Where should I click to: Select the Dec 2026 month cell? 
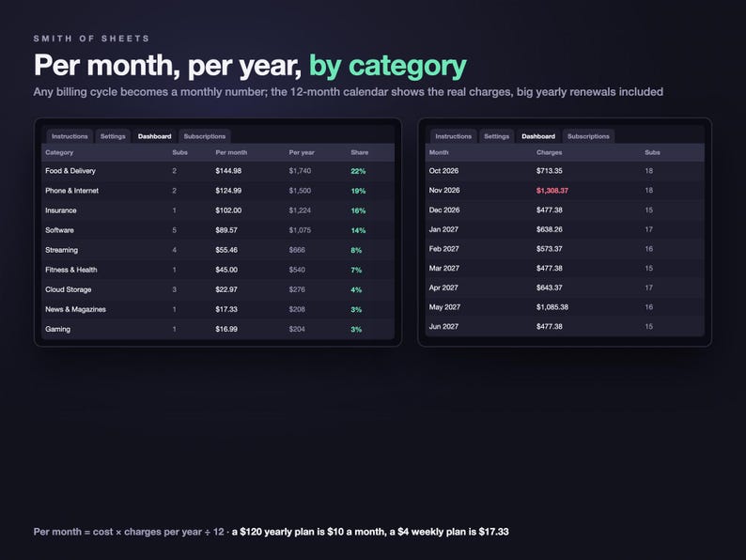point(444,210)
